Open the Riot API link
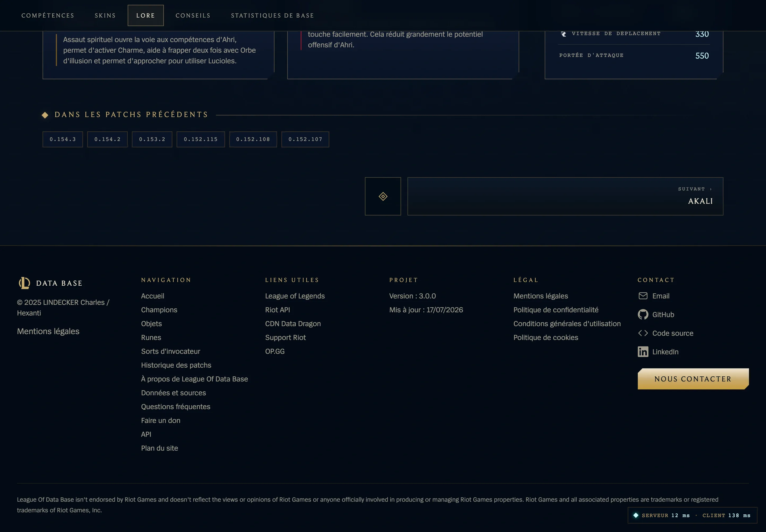The width and height of the screenshot is (766, 532). 277,310
